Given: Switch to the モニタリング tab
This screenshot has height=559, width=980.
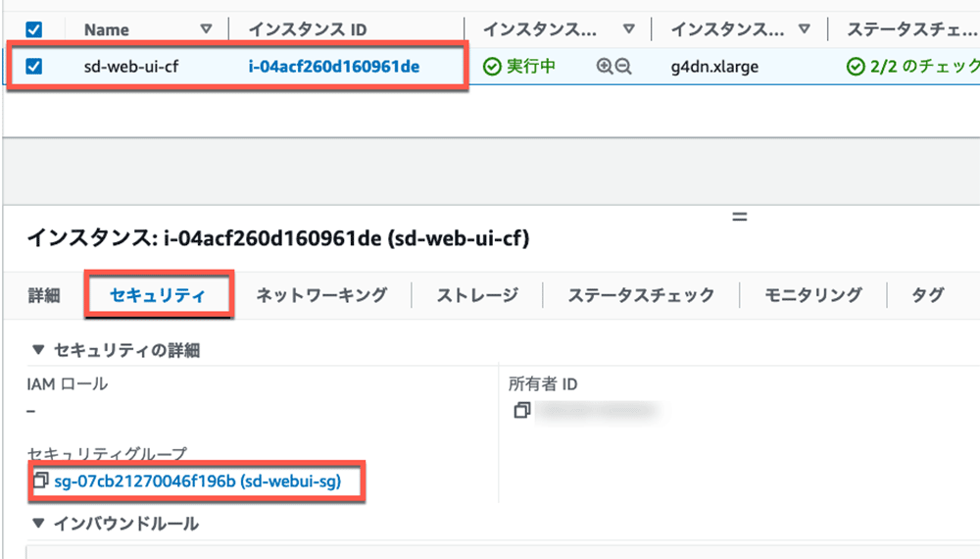Looking at the screenshot, I should pyautogui.click(x=813, y=295).
